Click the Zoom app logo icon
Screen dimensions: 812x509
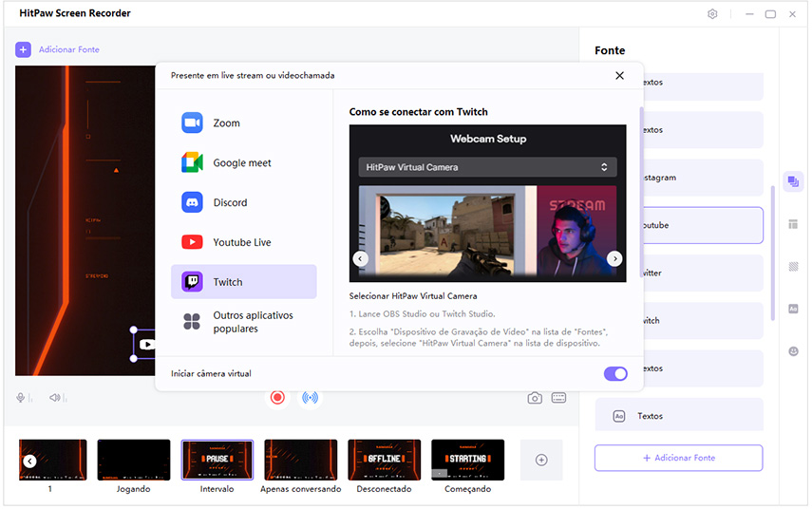coord(192,123)
